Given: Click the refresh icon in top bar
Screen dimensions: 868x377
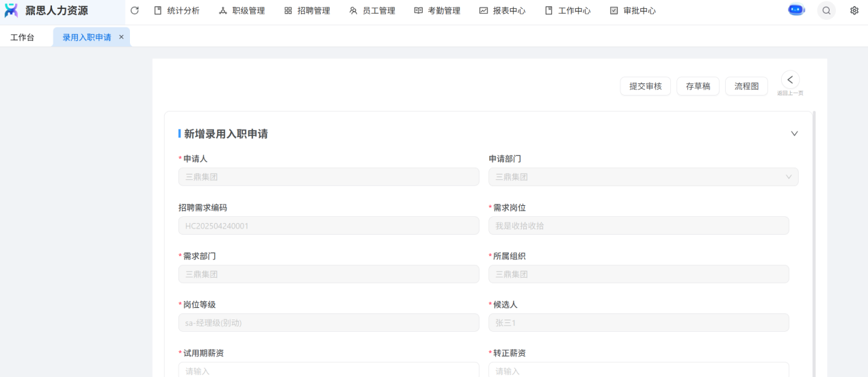Looking at the screenshot, I should pyautogui.click(x=135, y=11).
